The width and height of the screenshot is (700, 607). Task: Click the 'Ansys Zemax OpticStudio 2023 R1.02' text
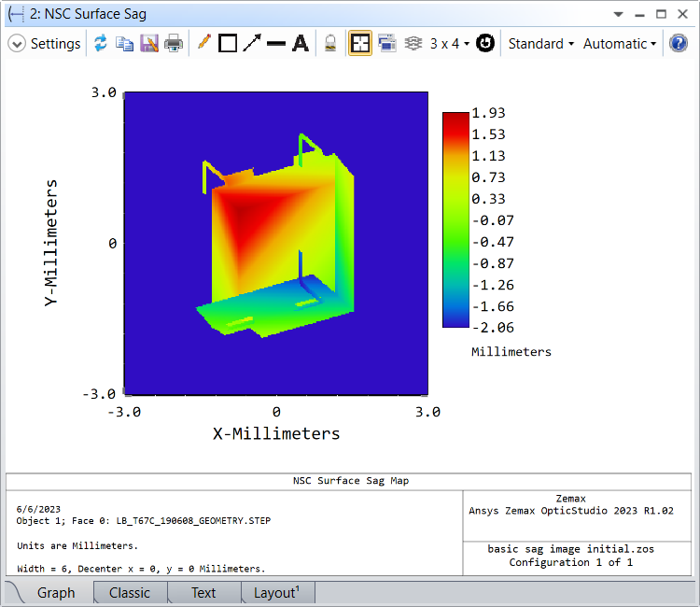point(571,511)
